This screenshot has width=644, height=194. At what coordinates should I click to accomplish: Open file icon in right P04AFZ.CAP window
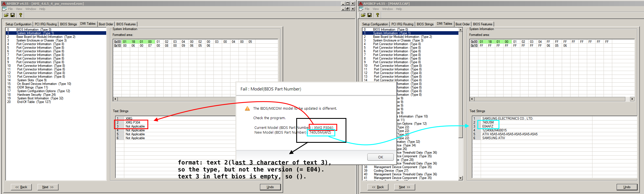coord(363,15)
